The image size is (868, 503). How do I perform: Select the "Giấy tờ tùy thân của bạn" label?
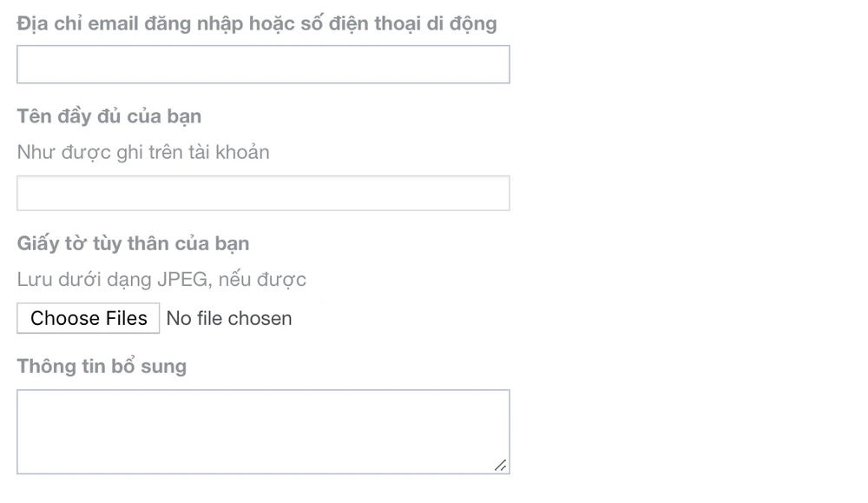click(x=133, y=243)
